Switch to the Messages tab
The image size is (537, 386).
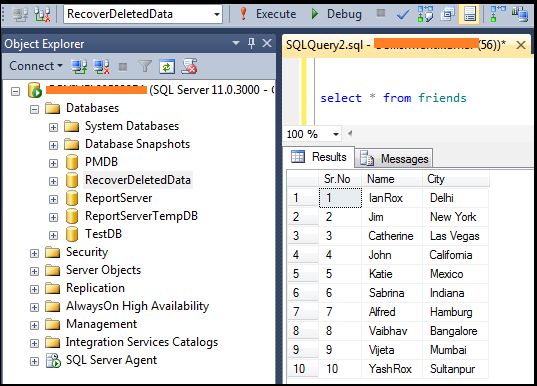pos(394,159)
